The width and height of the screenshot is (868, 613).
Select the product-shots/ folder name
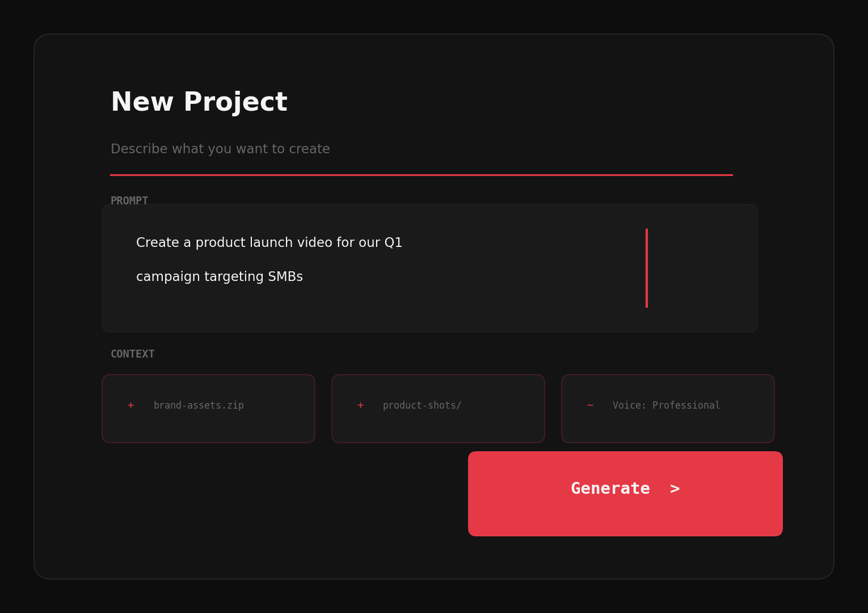point(422,405)
